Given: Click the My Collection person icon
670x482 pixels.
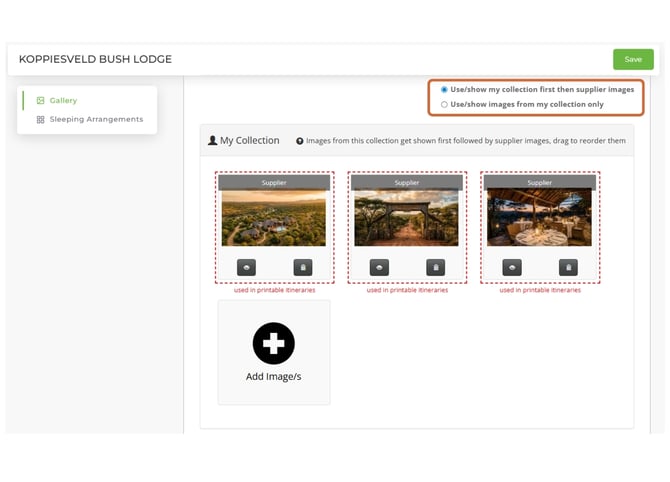Looking at the screenshot, I should [212, 140].
